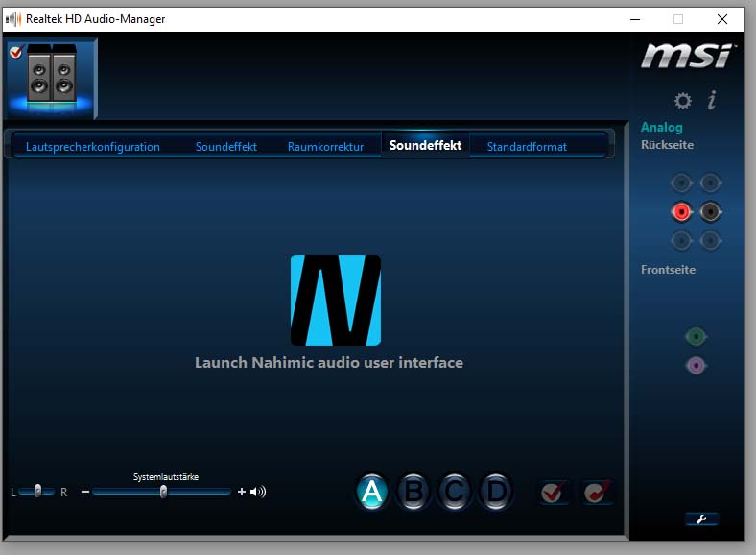Click the red rear audio jack
756x555 pixels.
(681, 212)
